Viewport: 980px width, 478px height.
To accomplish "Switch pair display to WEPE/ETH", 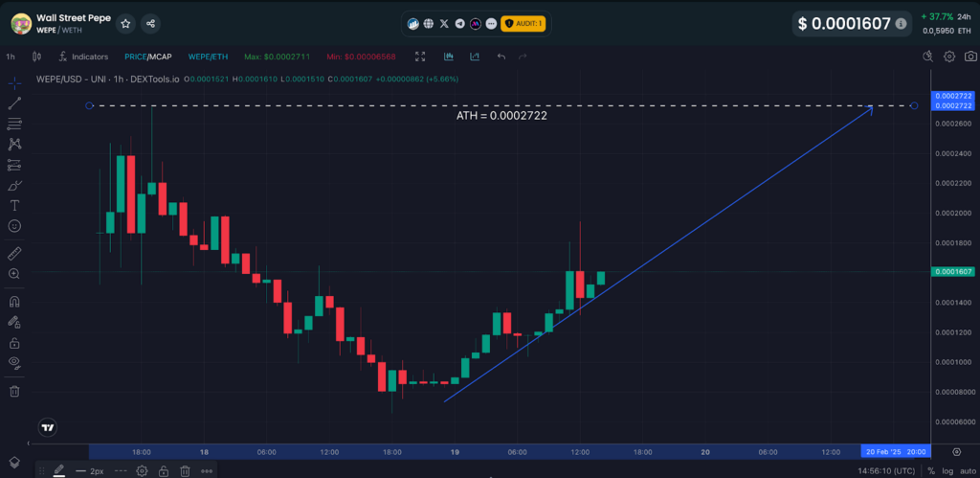I will [208, 57].
